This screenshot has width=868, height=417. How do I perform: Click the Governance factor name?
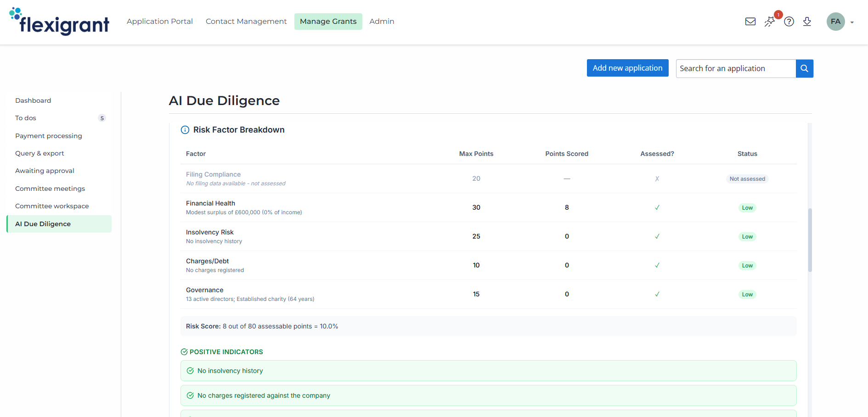point(205,290)
